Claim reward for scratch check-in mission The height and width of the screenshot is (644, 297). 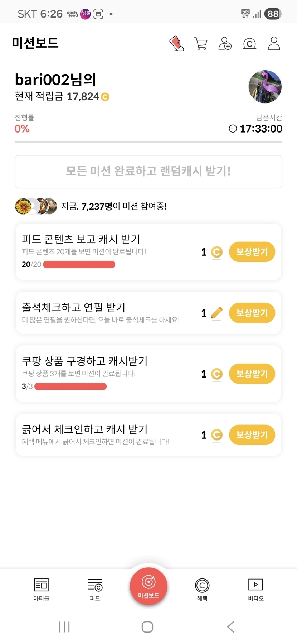point(252,435)
